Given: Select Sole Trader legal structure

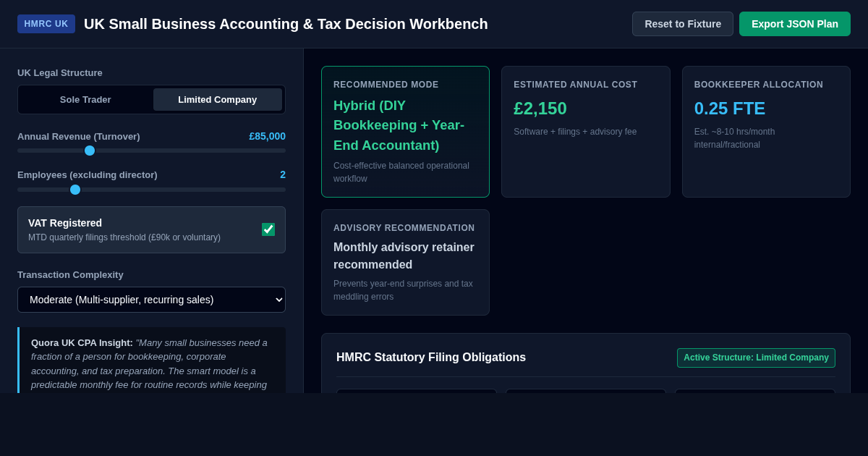Looking at the screenshot, I should (x=85, y=99).
